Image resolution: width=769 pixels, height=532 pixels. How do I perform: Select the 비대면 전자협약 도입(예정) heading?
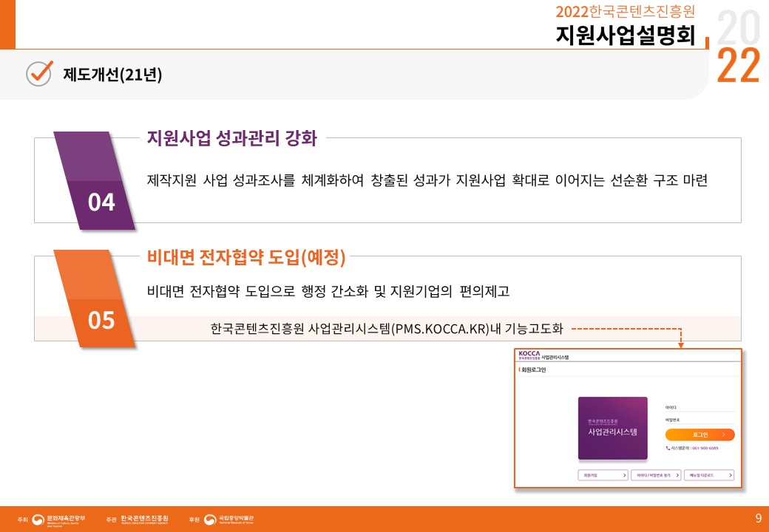(246, 256)
